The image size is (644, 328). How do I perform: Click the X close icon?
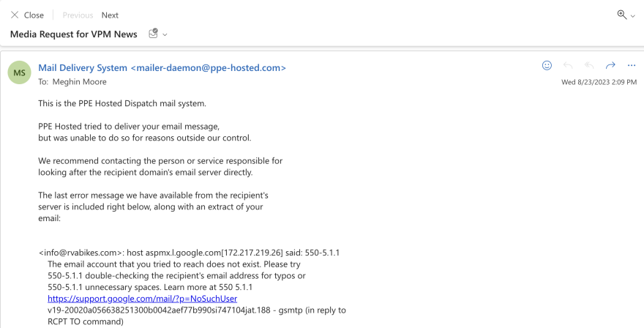(15, 15)
